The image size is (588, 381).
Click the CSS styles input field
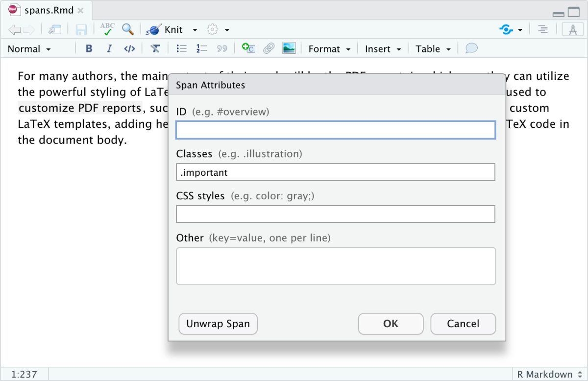tap(336, 214)
